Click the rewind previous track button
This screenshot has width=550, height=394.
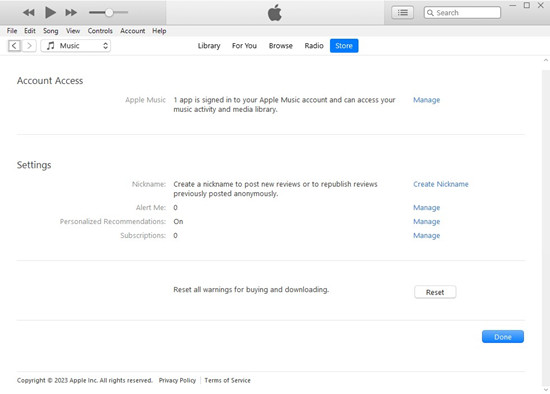tap(28, 13)
